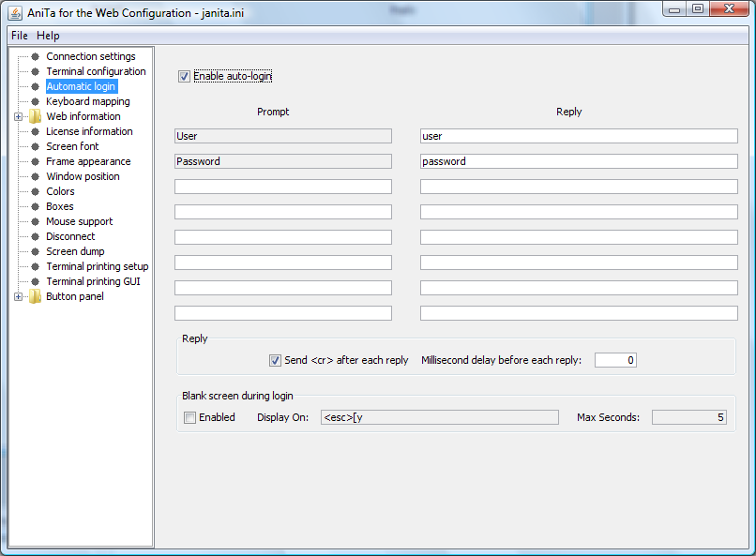This screenshot has width=756, height=556.
Task: Go to Screen font settings
Action: pyautogui.click(x=72, y=146)
